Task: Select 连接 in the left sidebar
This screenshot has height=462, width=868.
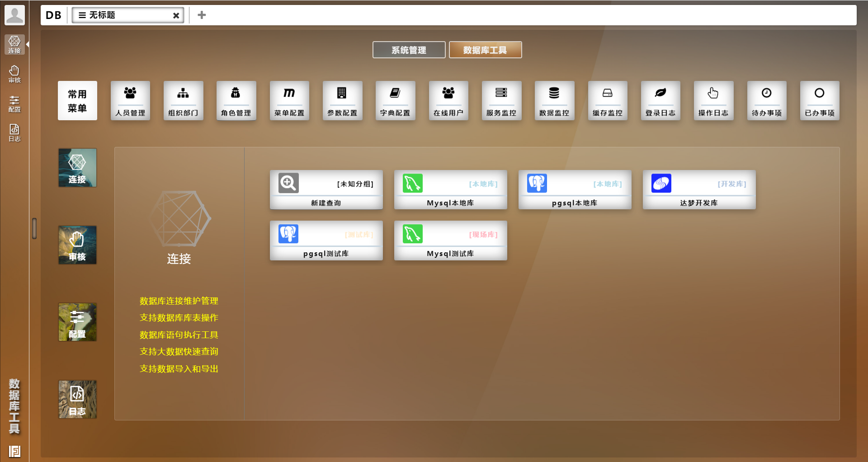Action: point(14,45)
